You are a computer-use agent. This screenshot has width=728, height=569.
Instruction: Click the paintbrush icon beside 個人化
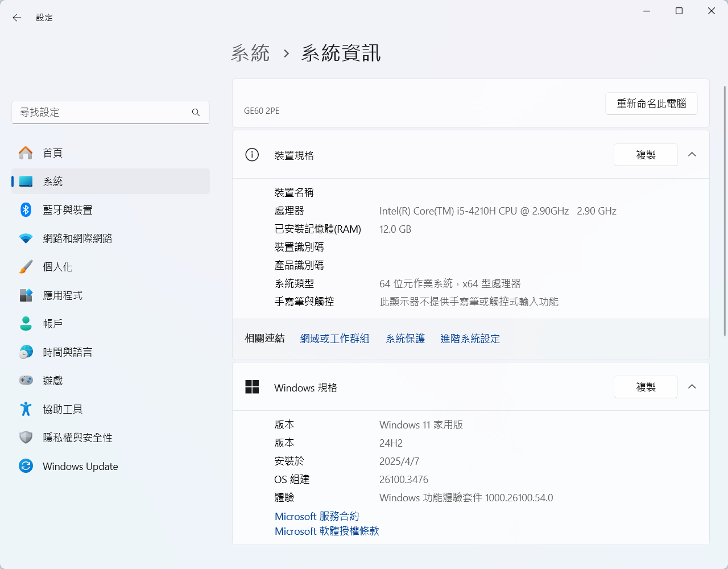(x=26, y=267)
